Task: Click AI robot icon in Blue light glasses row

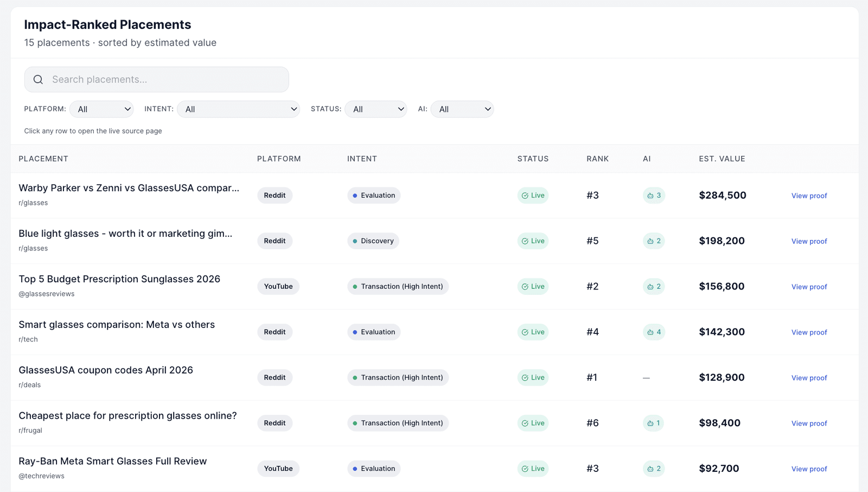Action: (x=650, y=241)
